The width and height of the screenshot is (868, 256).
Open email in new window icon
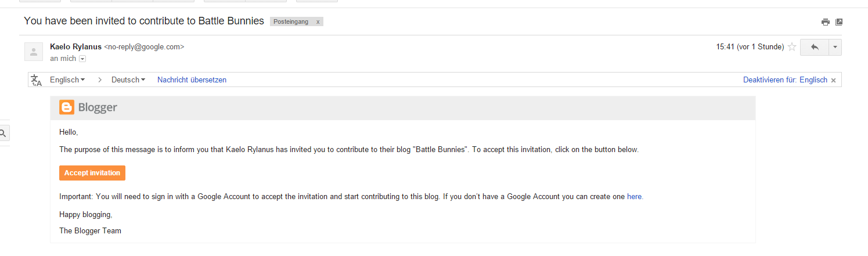click(x=838, y=22)
